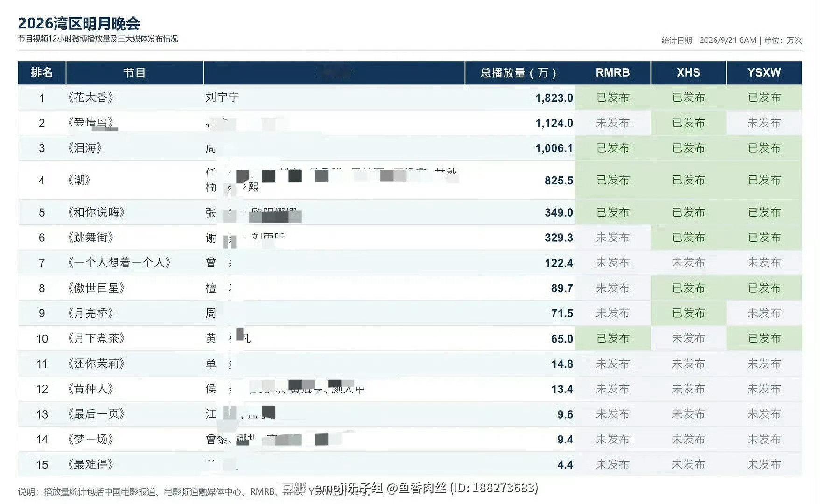Select the program title 《梦一场》
820x504 pixels.
[90, 439]
